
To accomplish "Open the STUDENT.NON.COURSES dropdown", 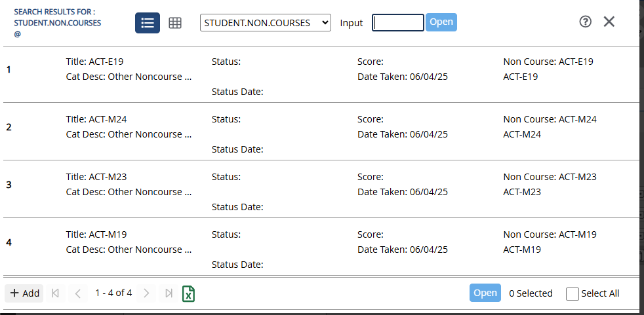I will 266,22.
